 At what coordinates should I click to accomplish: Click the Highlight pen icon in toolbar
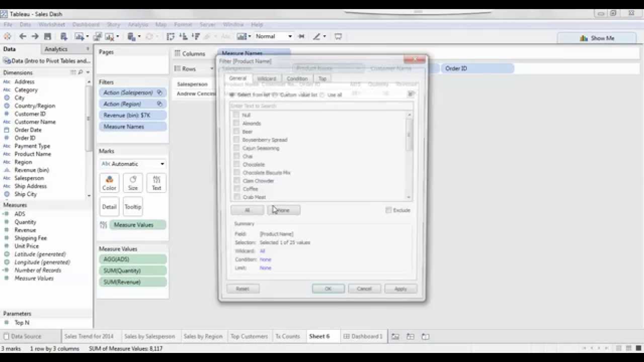[x=316, y=36]
